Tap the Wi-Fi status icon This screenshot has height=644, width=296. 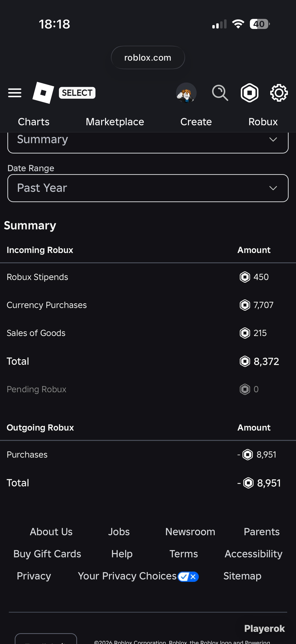(x=238, y=24)
